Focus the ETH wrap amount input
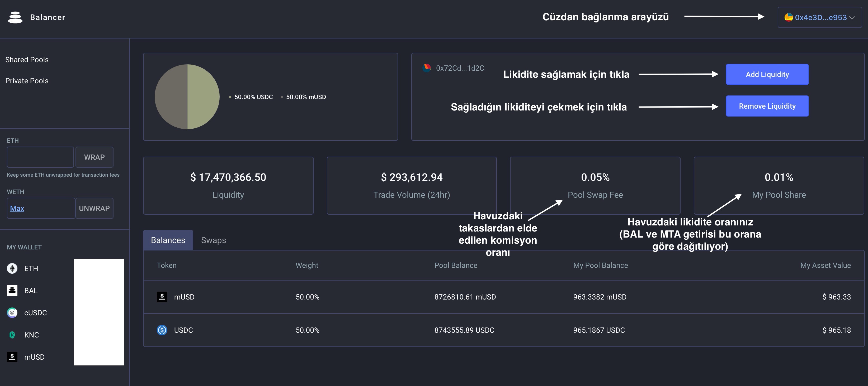 click(x=40, y=157)
